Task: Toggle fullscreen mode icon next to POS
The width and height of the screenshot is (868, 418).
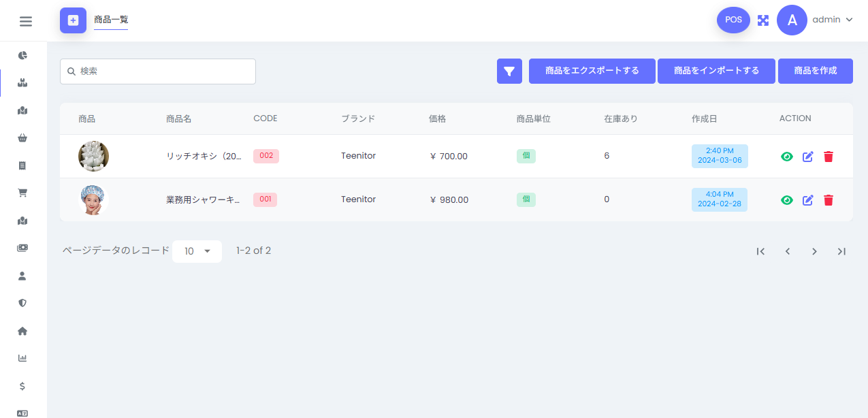Action: [x=763, y=20]
